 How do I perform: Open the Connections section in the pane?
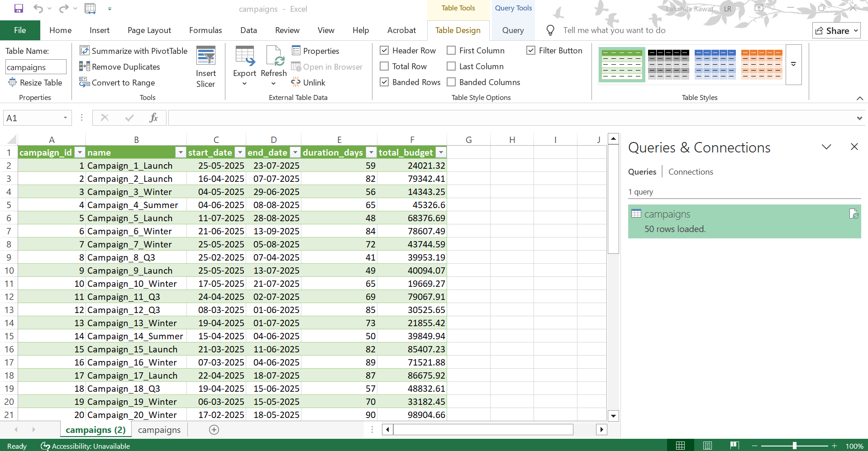691,172
